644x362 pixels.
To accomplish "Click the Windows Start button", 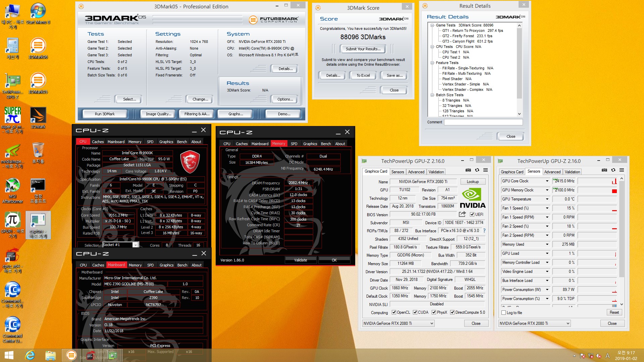I will point(9,355).
